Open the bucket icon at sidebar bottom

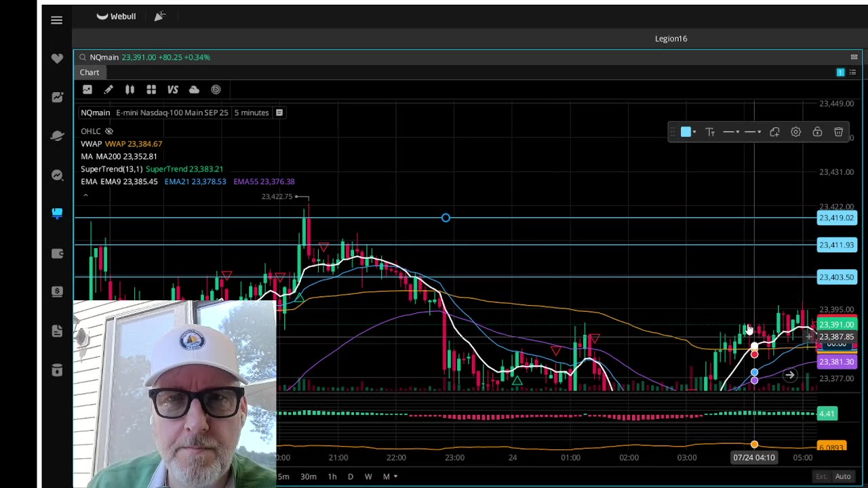(57, 370)
